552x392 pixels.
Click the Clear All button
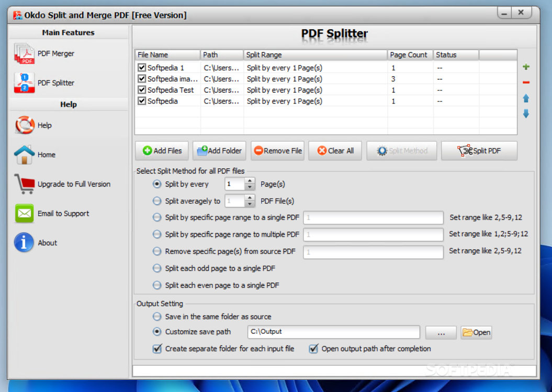[x=335, y=151]
